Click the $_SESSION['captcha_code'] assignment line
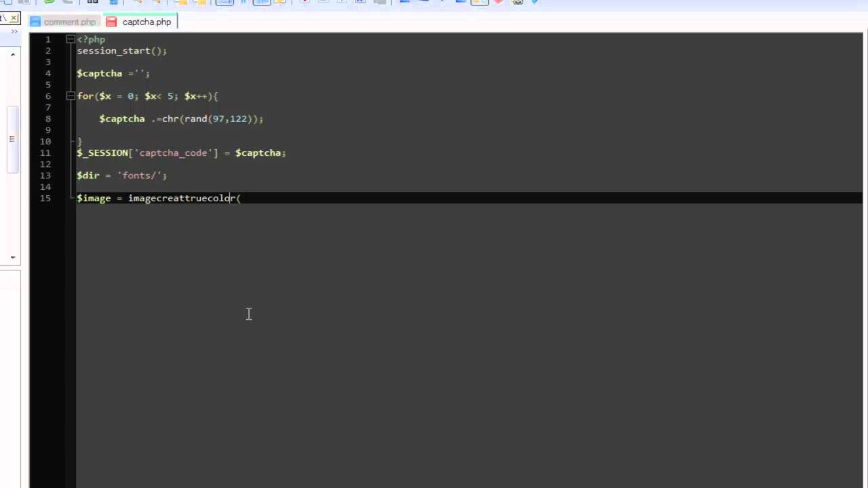The height and width of the screenshot is (488, 868). tap(181, 152)
